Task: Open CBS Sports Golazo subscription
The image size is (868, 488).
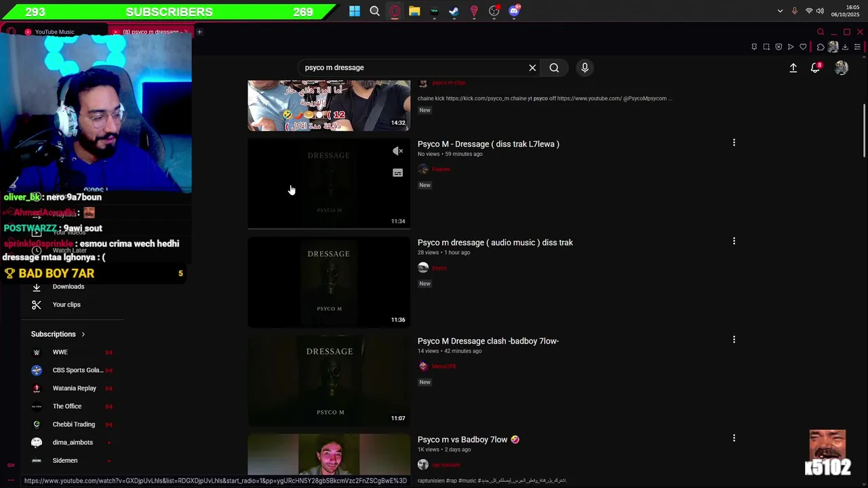Action: click(78, 370)
